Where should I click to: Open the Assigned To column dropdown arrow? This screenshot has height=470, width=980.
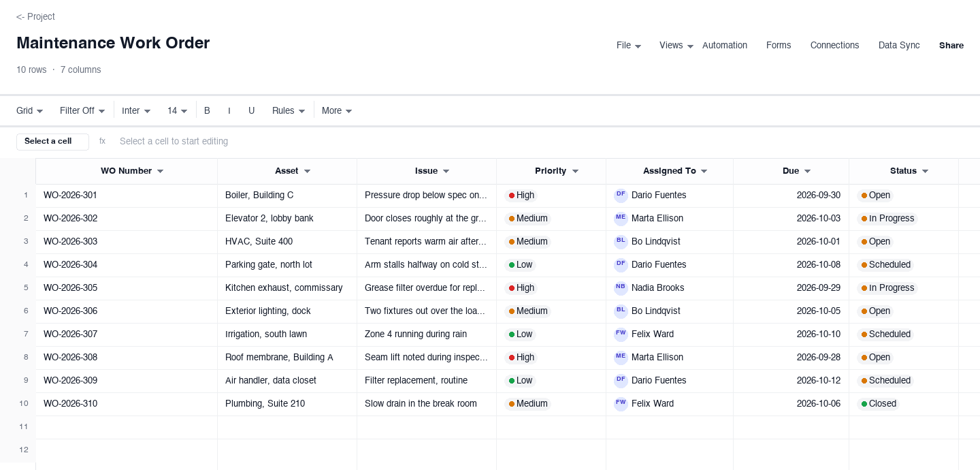click(x=704, y=172)
